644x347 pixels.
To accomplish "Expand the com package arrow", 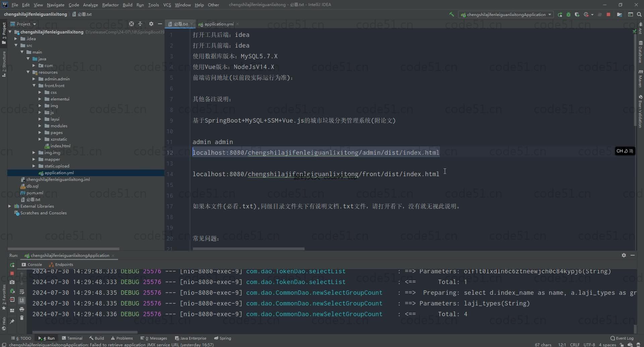I will pos(34,66).
